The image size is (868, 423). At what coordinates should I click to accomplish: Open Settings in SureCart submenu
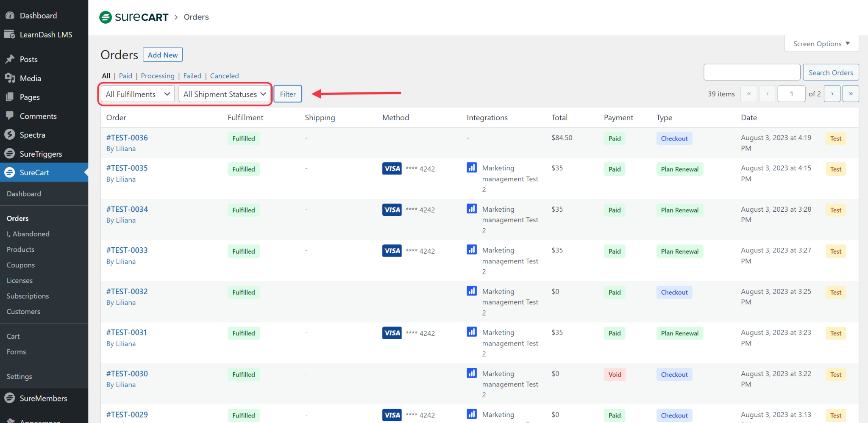tap(19, 376)
